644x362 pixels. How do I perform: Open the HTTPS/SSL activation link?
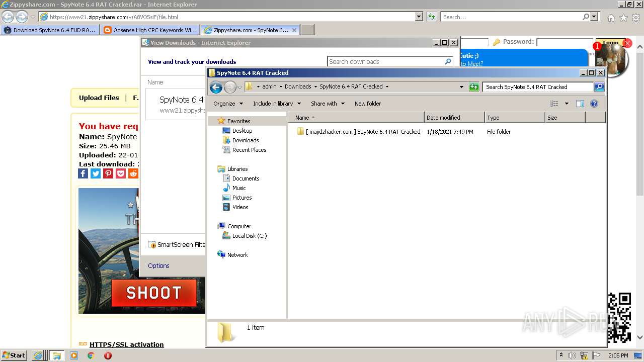(x=127, y=344)
